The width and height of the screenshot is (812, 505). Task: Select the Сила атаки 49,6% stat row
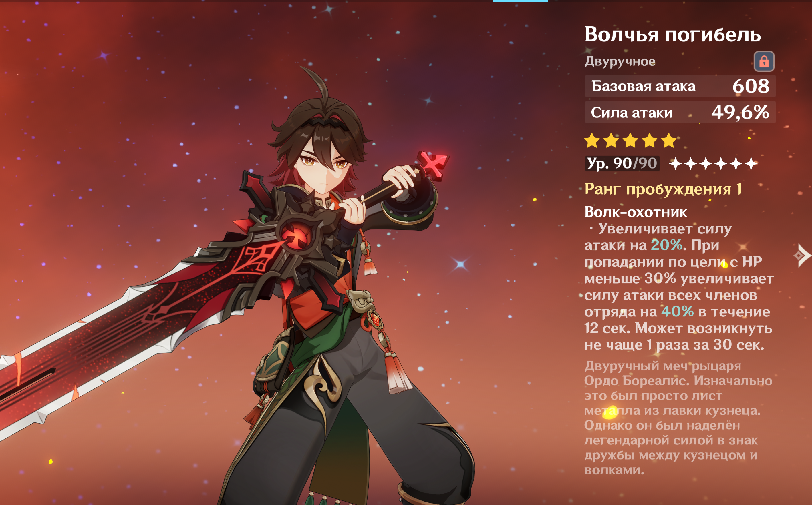(680, 112)
